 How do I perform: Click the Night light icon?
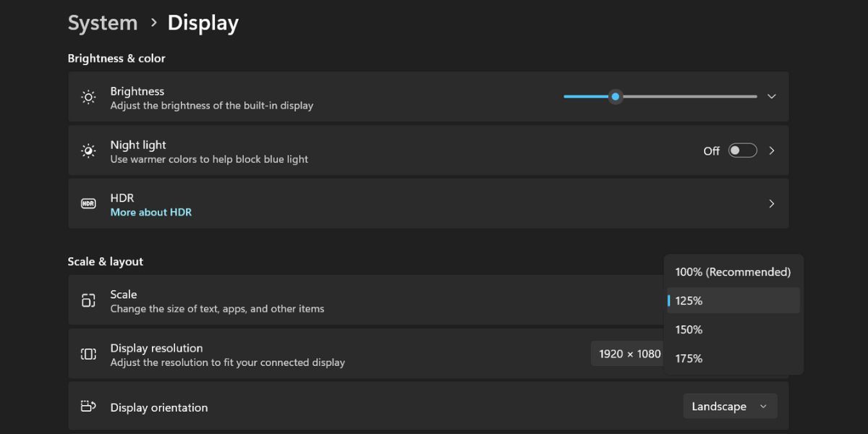click(88, 150)
